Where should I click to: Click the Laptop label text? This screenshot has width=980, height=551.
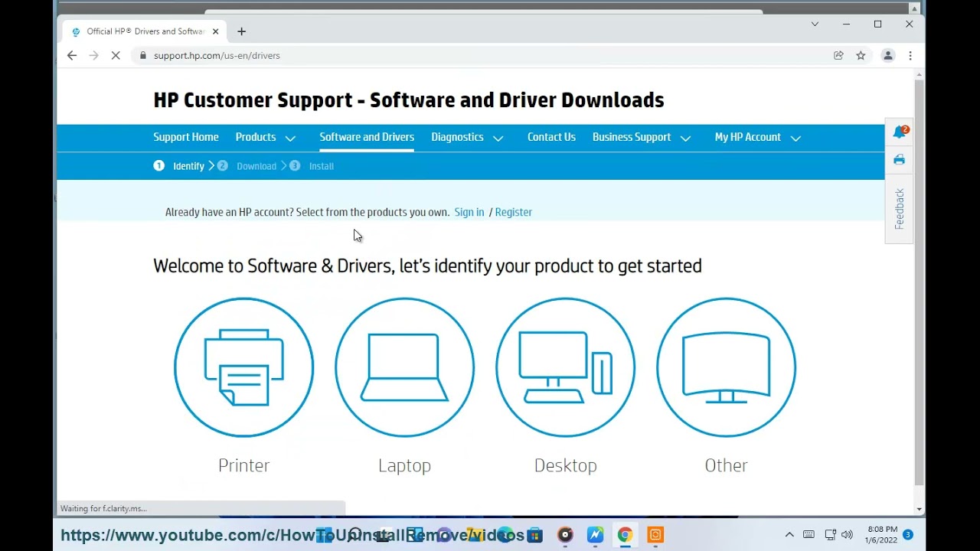404,465
